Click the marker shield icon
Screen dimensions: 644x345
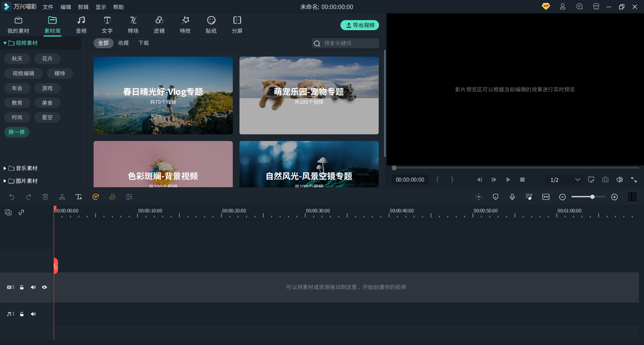(495, 197)
